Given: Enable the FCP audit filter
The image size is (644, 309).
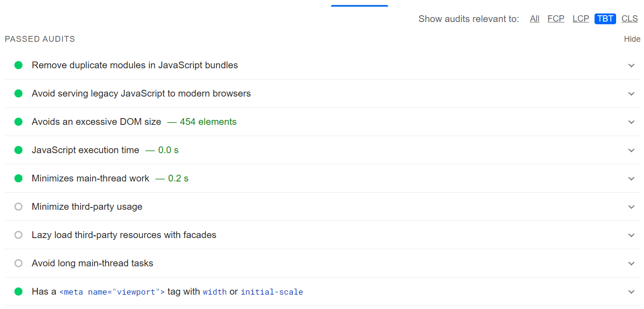Looking at the screenshot, I should (556, 18).
